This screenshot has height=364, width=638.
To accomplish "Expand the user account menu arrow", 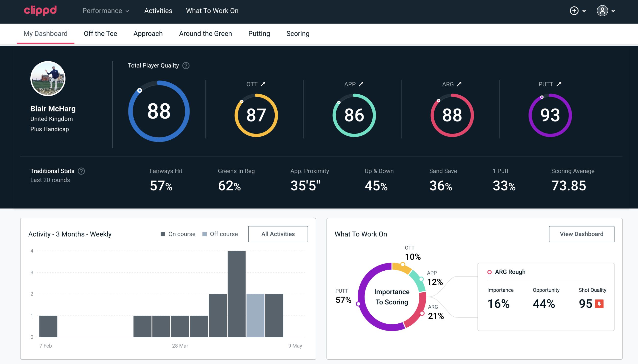I will 614,11.
